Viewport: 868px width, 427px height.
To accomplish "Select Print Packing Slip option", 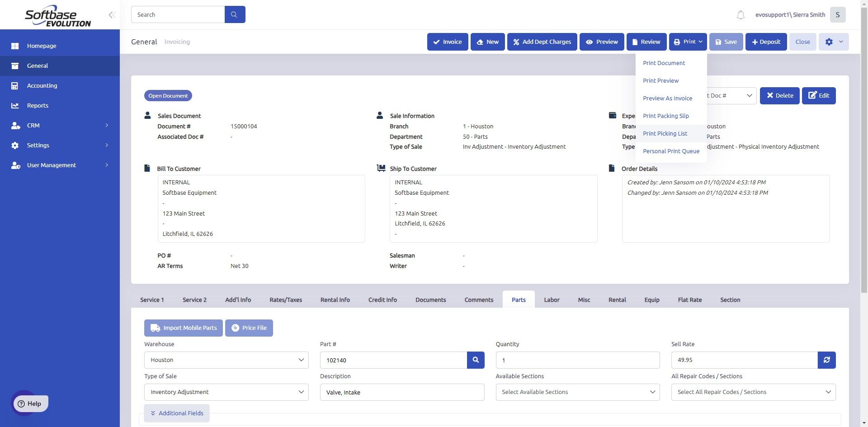I will click(x=666, y=116).
